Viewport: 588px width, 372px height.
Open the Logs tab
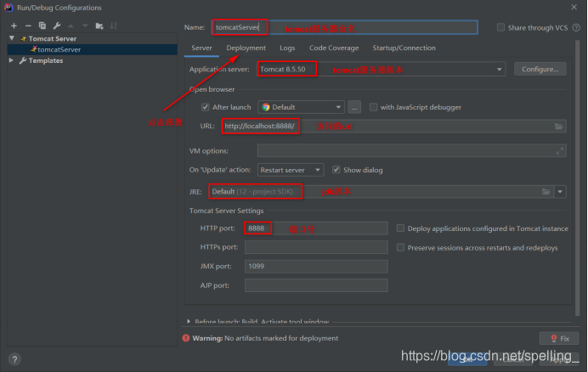287,48
